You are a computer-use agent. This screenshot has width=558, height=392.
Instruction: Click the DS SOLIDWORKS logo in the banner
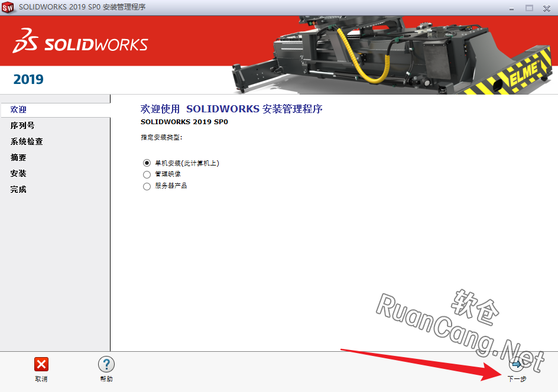pos(80,41)
